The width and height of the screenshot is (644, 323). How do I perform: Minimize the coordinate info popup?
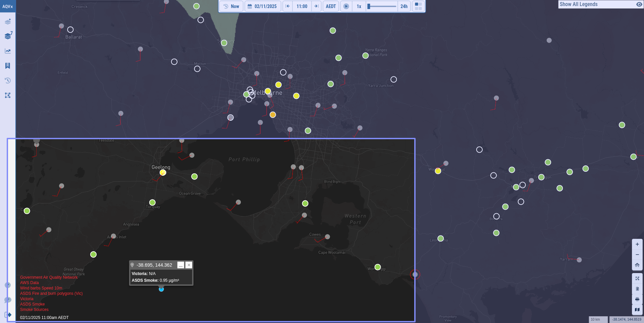181,265
